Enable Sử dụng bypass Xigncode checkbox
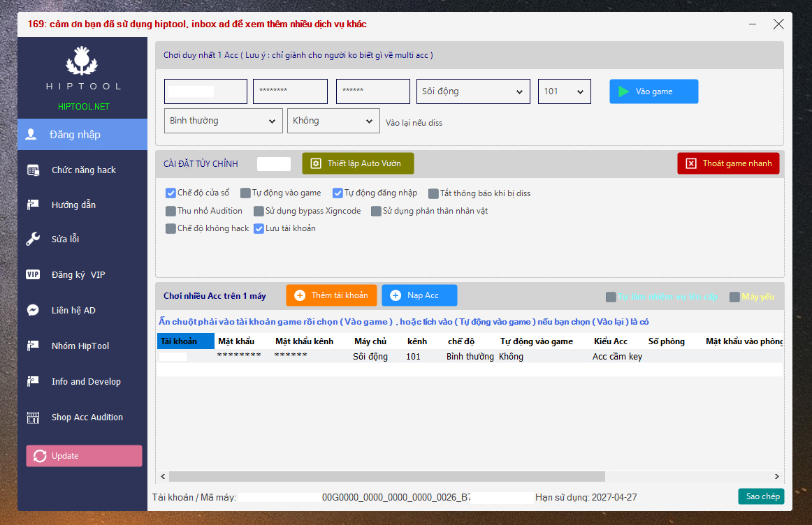 click(259, 211)
